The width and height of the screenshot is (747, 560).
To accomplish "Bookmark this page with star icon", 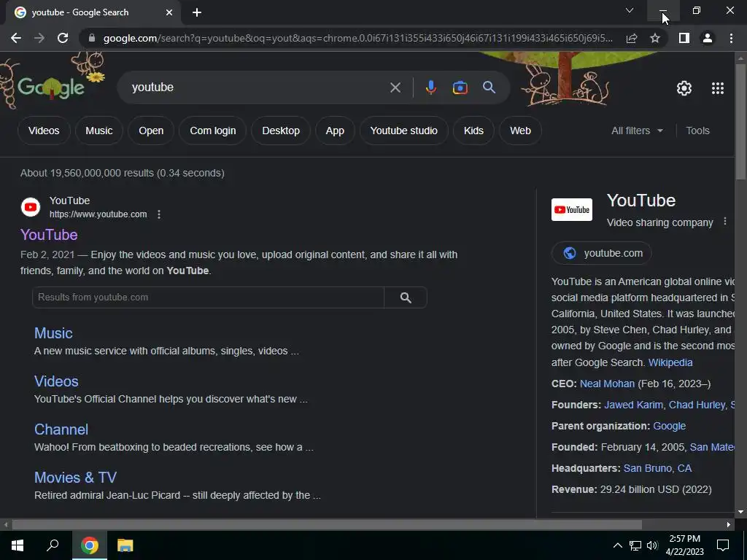I will [655, 38].
